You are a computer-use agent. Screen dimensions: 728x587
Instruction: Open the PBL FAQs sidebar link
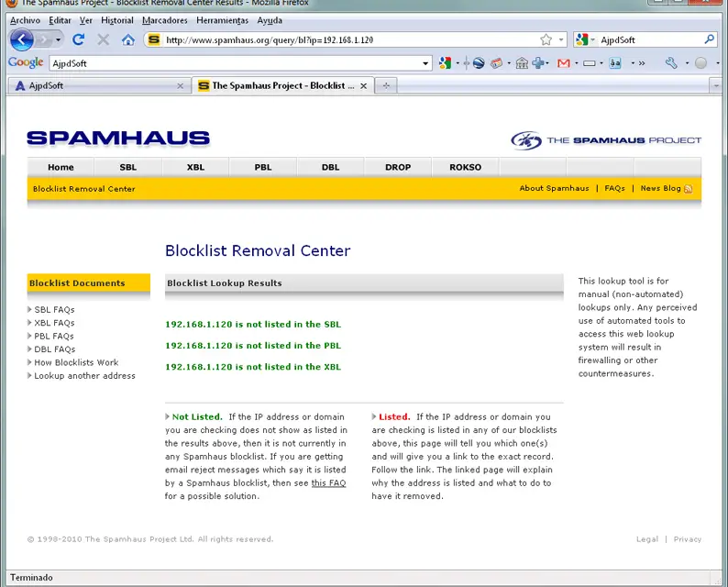[54, 337]
